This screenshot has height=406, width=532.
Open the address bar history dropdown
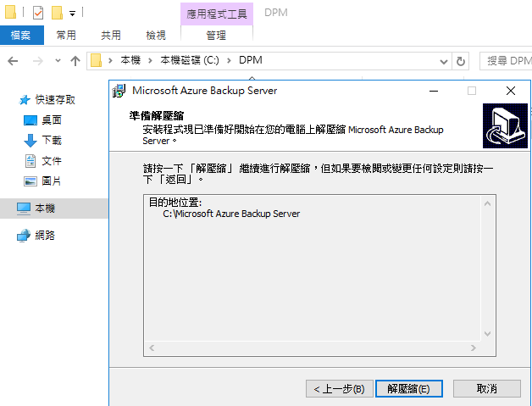[x=443, y=61]
